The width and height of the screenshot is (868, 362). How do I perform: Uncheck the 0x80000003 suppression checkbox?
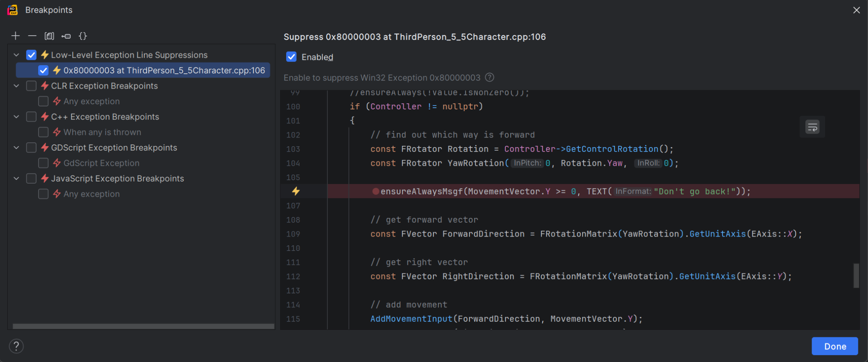click(x=43, y=70)
